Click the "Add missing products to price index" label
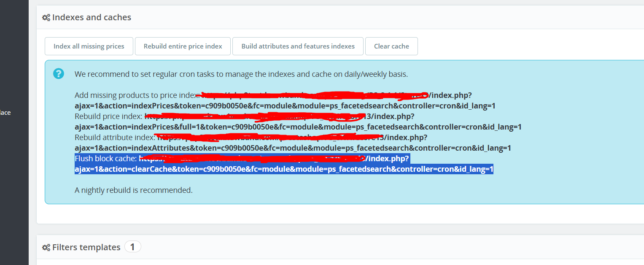This screenshot has height=265, width=644. [137, 95]
